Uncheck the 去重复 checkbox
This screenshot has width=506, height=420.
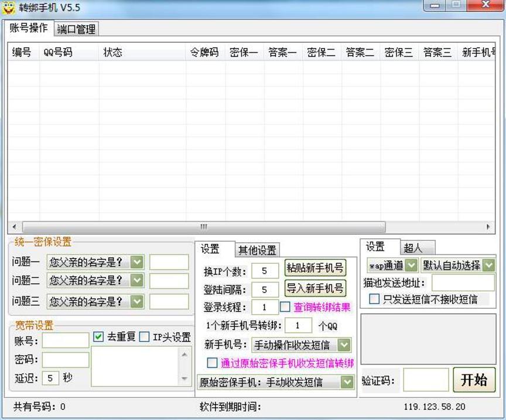(x=98, y=337)
